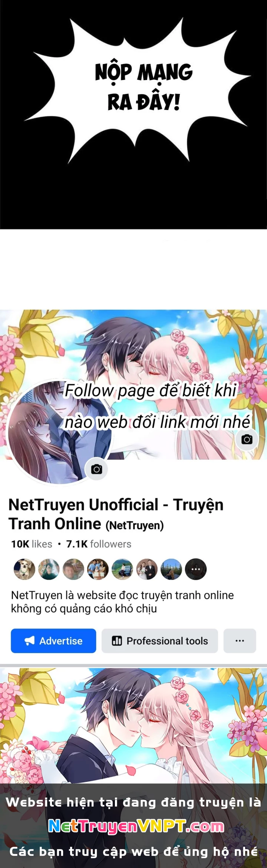Click the 10K likes count
The image size is (267, 868).
tap(32, 544)
